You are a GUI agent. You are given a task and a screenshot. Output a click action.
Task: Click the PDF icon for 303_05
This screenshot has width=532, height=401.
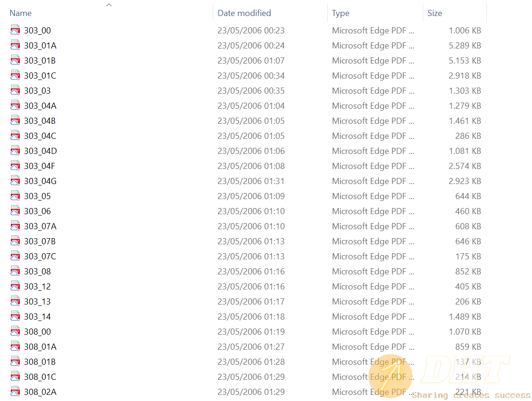tap(15, 195)
